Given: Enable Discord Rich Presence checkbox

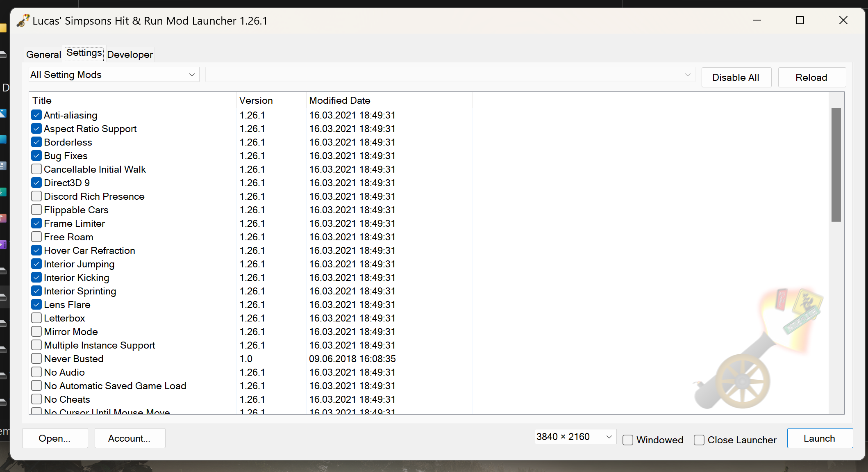Looking at the screenshot, I should coord(36,196).
